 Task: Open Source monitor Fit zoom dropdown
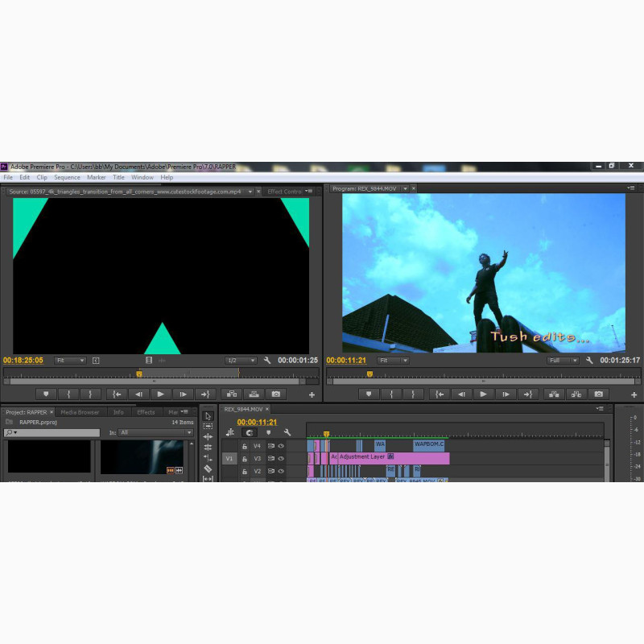70,361
